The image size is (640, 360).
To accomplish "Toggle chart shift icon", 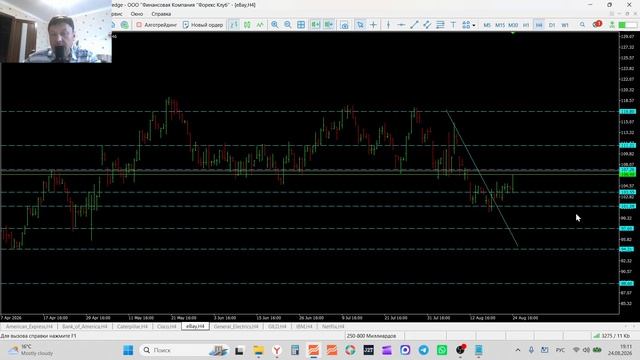I will point(329,25).
